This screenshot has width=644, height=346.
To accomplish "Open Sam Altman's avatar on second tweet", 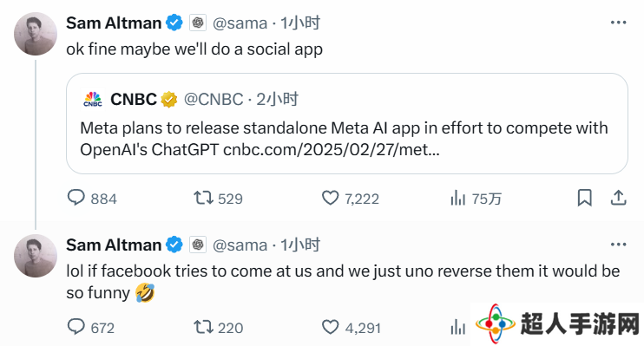I will point(36,256).
